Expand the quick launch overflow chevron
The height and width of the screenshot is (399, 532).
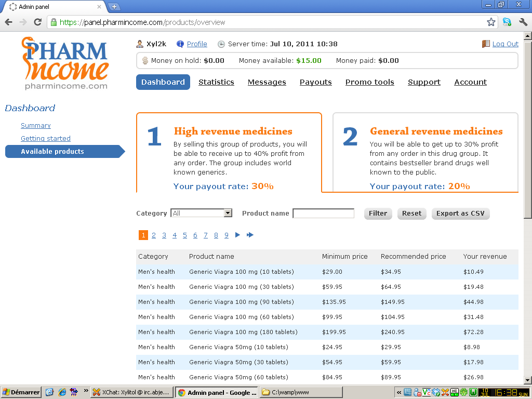[x=86, y=391]
